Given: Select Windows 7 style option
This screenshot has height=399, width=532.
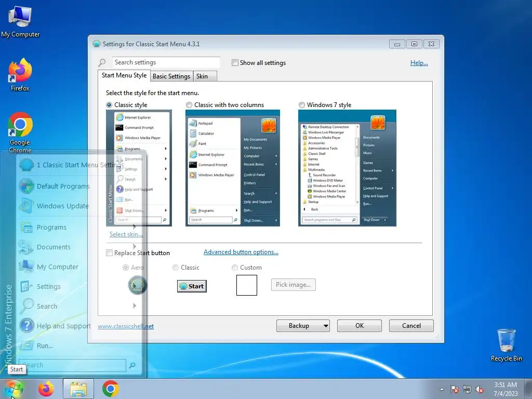Looking at the screenshot, I should click(x=302, y=105).
